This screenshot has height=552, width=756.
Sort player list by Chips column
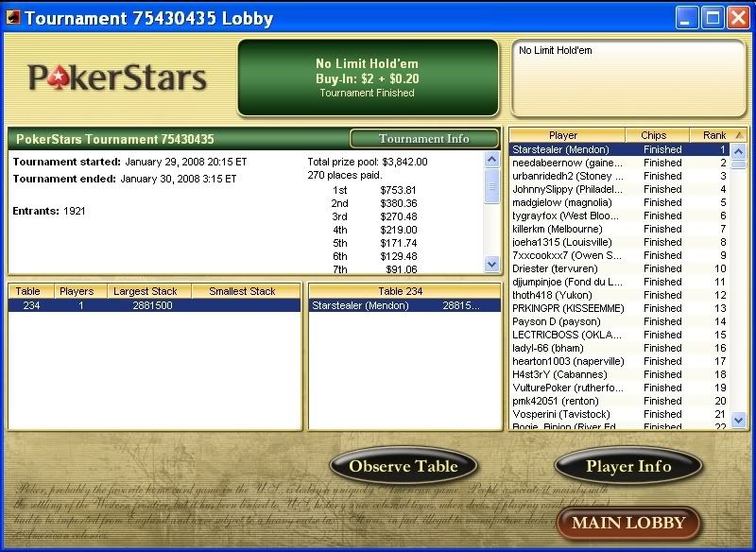point(657,135)
